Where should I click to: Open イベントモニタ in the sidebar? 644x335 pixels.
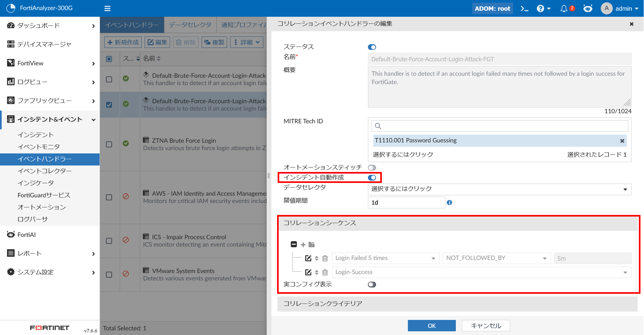pos(38,147)
